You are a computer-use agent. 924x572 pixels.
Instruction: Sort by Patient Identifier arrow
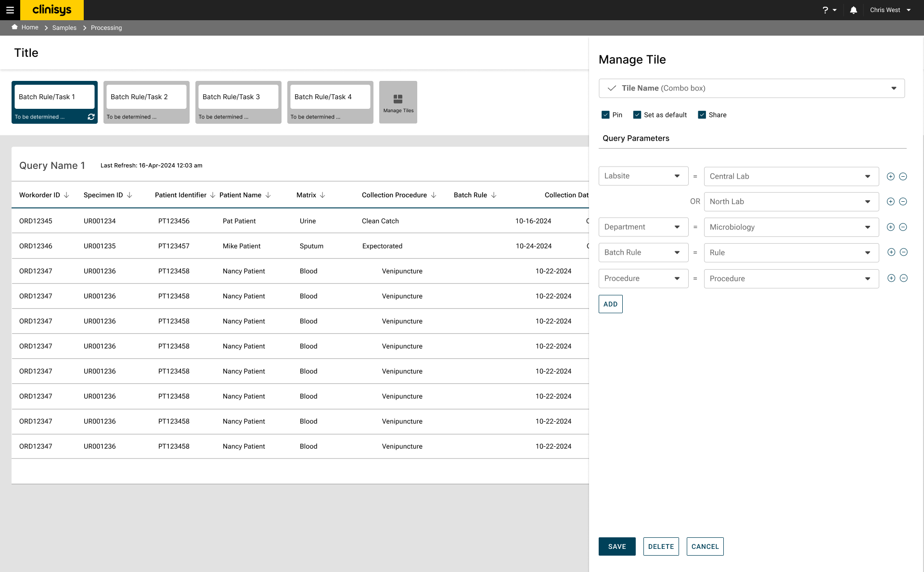point(213,195)
